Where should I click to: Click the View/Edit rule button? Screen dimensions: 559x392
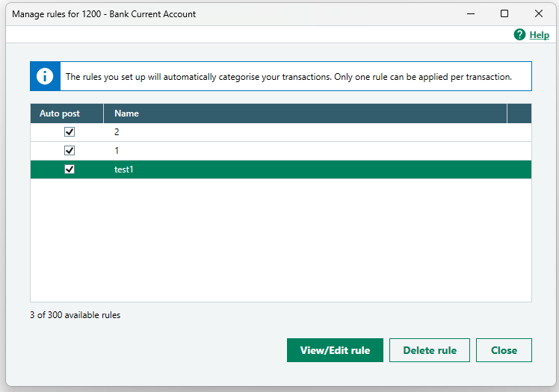coord(335,350)
